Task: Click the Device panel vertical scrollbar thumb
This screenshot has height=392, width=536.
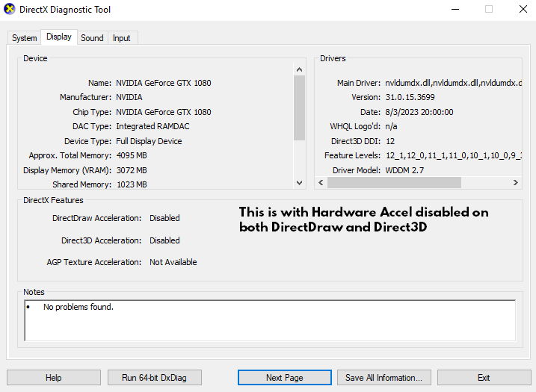Action: coord(300,108)
